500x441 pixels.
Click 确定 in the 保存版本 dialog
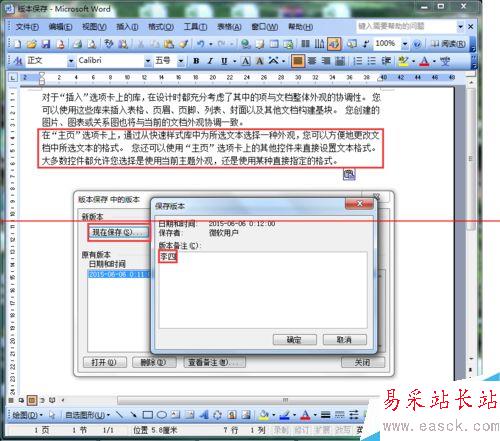(295, 340)
